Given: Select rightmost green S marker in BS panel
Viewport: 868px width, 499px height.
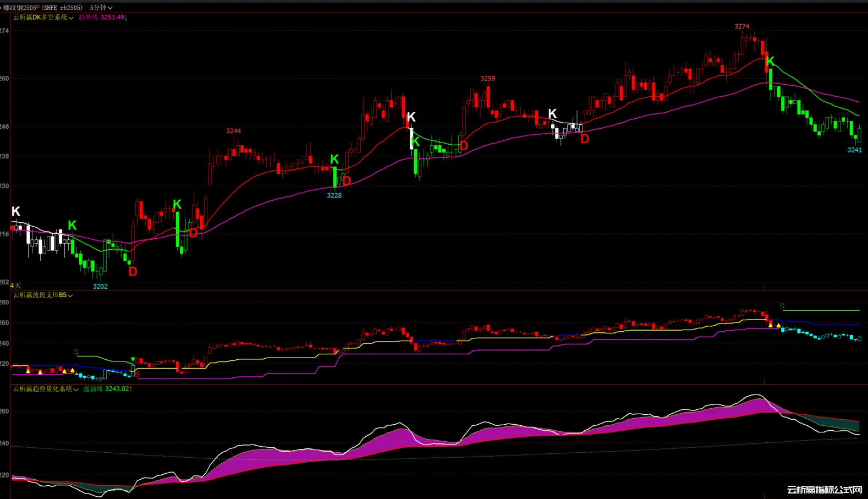Looking at the screenshot, I should point(782,306).
